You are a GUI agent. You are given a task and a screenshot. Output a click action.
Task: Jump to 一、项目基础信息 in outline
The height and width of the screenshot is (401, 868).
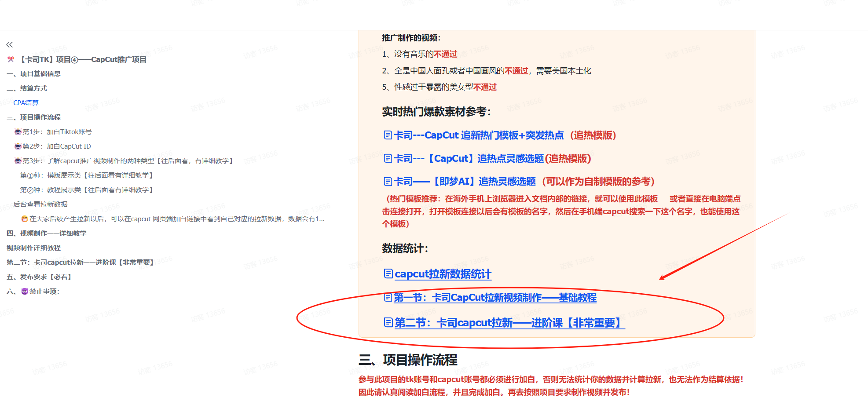coord(33,74)
